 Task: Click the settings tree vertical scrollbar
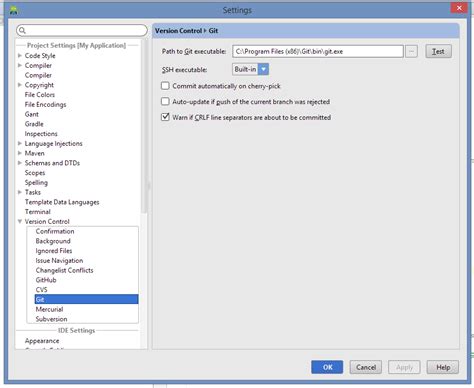point(144,127)
